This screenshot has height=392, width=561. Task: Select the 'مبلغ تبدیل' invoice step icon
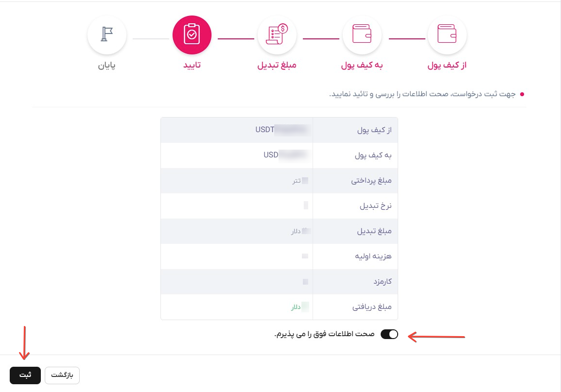[277, 34]
